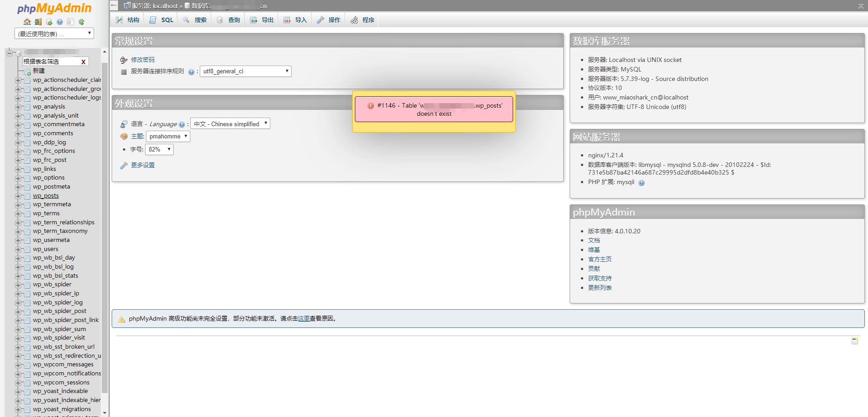Screen dimensions: 868x417
Task: Click table icon beside wp_options
Action: click(x=27, y=178)
